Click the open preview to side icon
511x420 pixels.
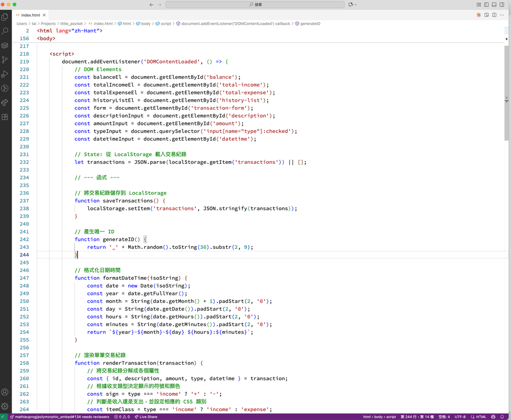486,15
